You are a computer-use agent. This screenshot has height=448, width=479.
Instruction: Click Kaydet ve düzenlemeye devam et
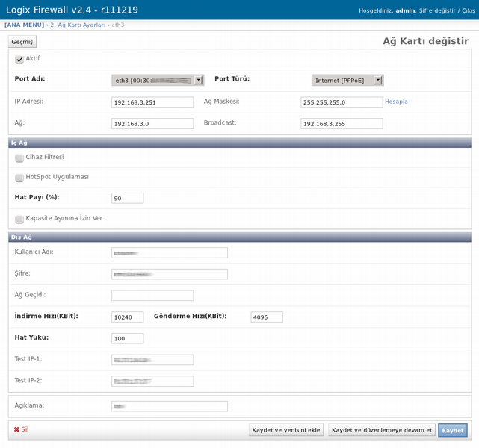382,430
